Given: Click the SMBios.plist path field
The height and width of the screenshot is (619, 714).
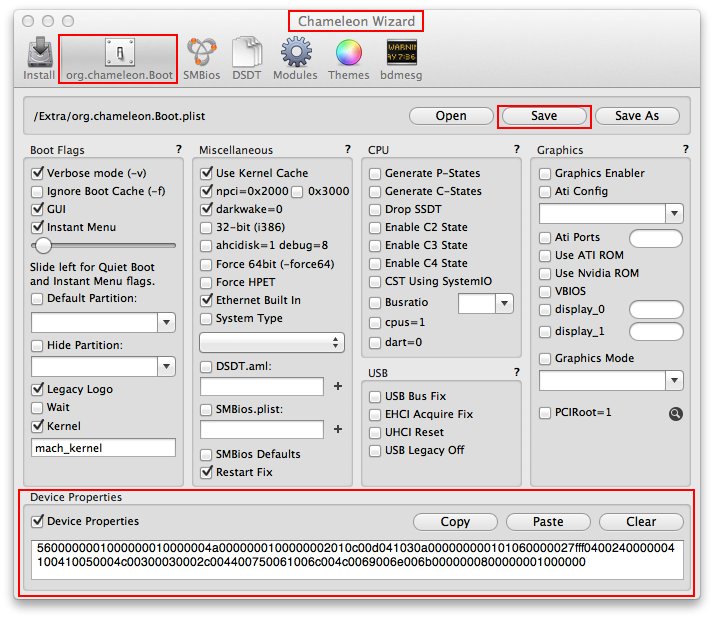Looking at the screenshot, I should (x=262, y=429).
